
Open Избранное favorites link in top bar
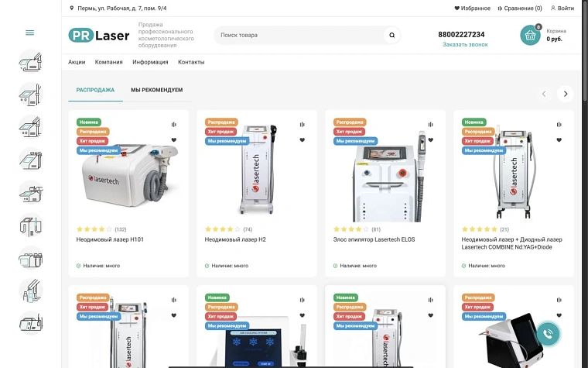473,8
